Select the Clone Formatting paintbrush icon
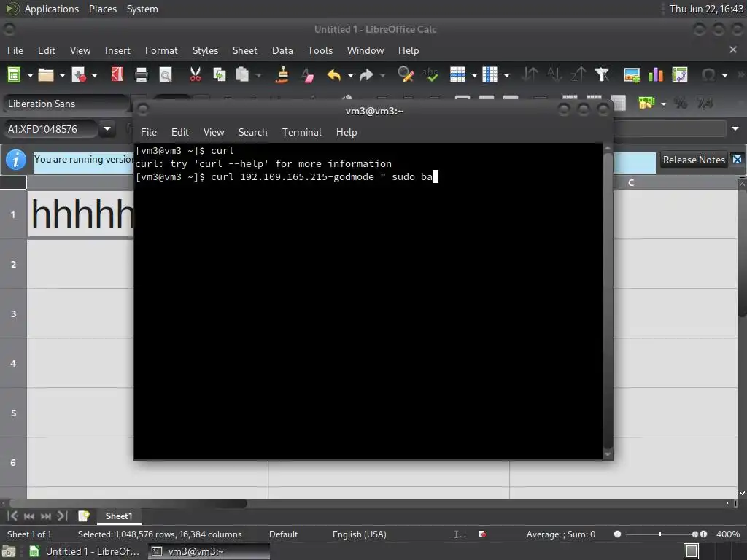Image resolution: width=747 pixels, height=560 pixels. click(x=282, y=75)
